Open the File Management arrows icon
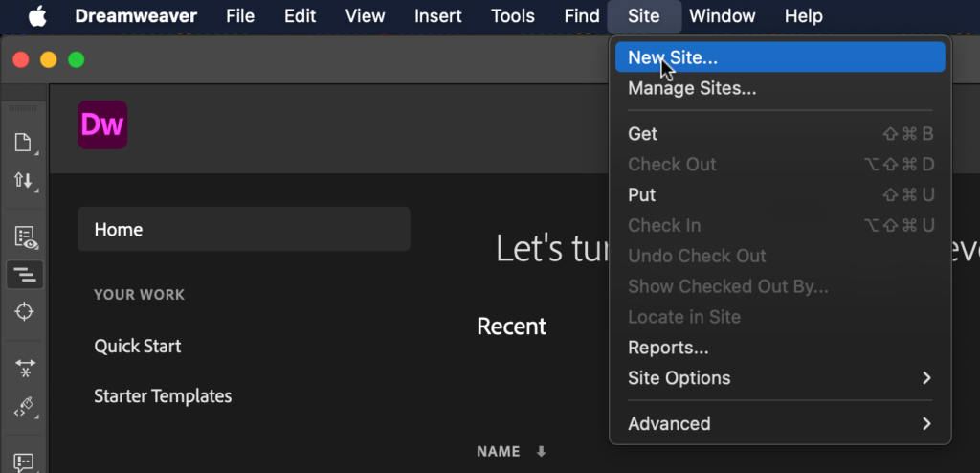 24,181
